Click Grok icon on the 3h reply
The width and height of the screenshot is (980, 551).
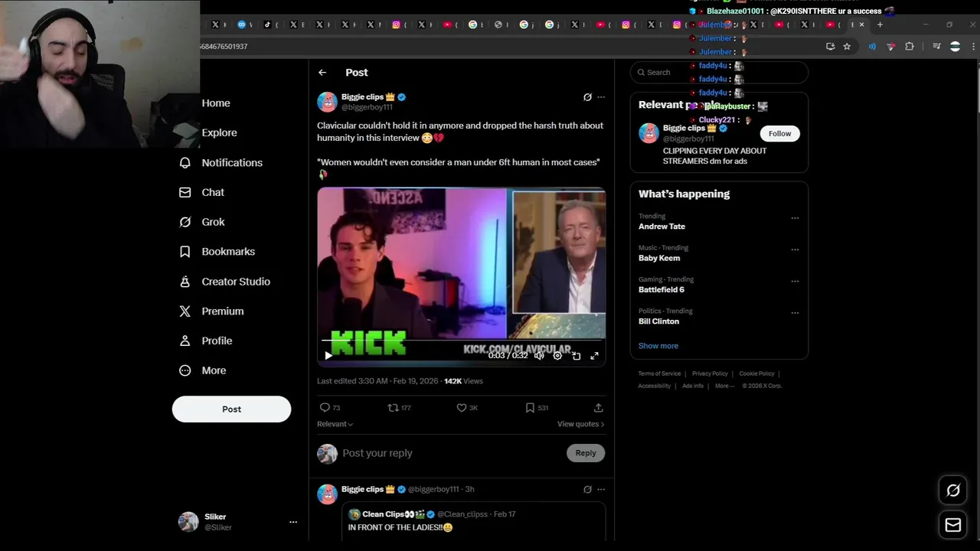click(587, 490)
